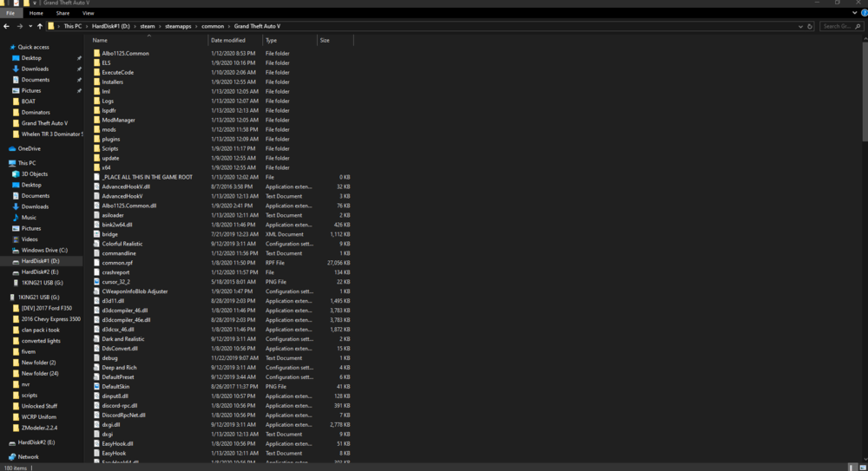Open Downloads under Quick access
Screen dimensions: 868x471
[35, 69]
